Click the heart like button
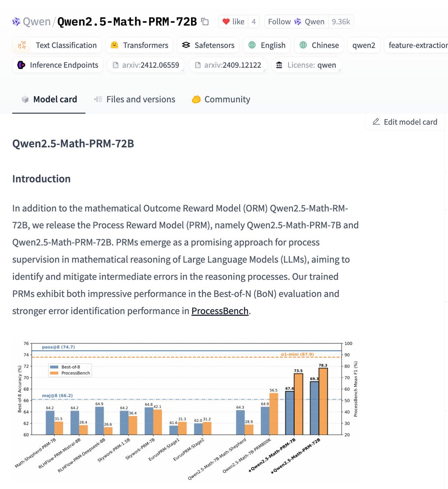This screenshot has width=448, height=489. (234, 22)
